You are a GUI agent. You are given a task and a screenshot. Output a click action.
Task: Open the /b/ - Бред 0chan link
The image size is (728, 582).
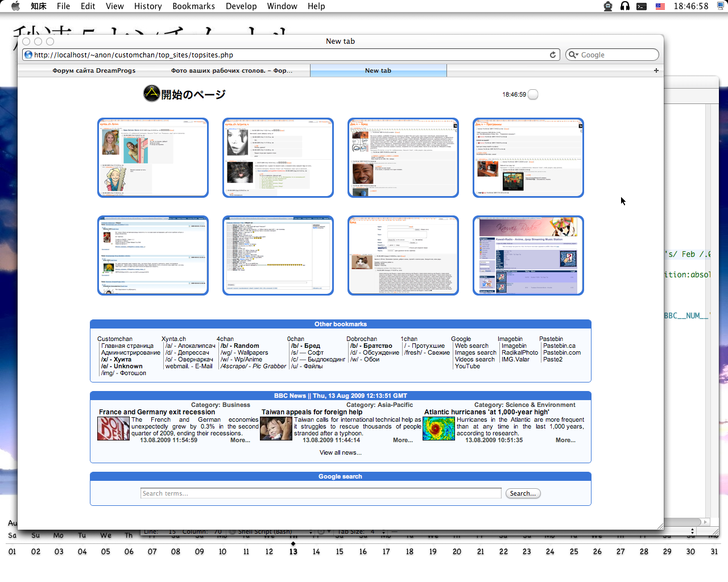pyautogui.click(x=305, y=346)
